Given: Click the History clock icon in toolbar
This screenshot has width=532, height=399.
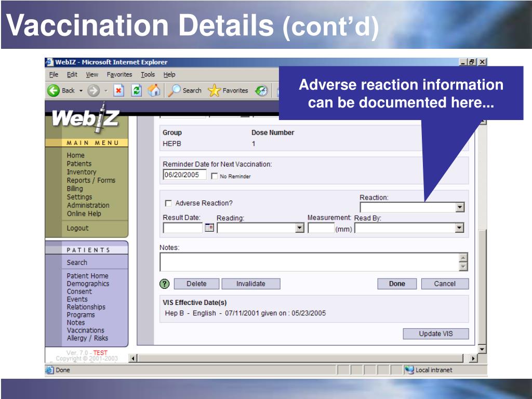Looking at the screenshot, I should coord(262,90).
